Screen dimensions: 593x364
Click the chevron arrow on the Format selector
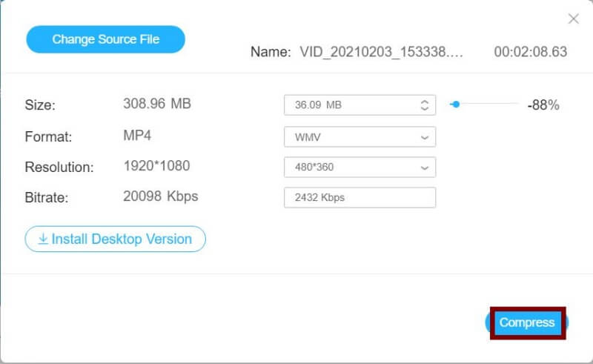click(x=425, y=137)
